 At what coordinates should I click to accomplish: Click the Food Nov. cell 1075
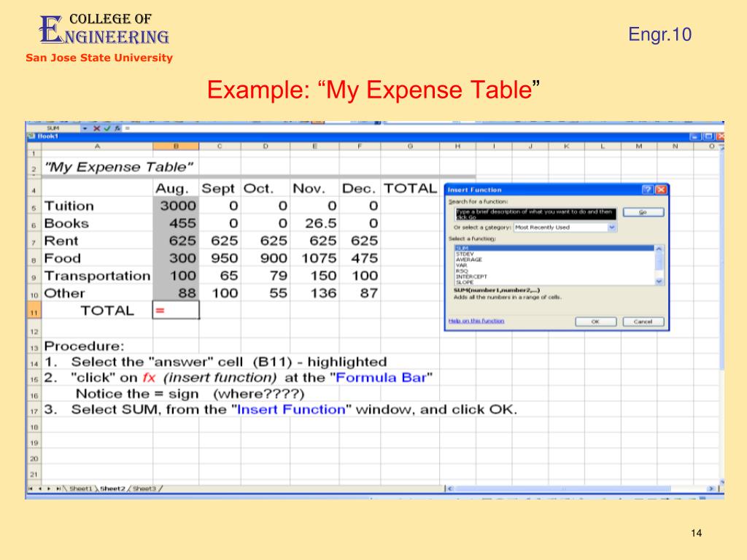(314, 258)
